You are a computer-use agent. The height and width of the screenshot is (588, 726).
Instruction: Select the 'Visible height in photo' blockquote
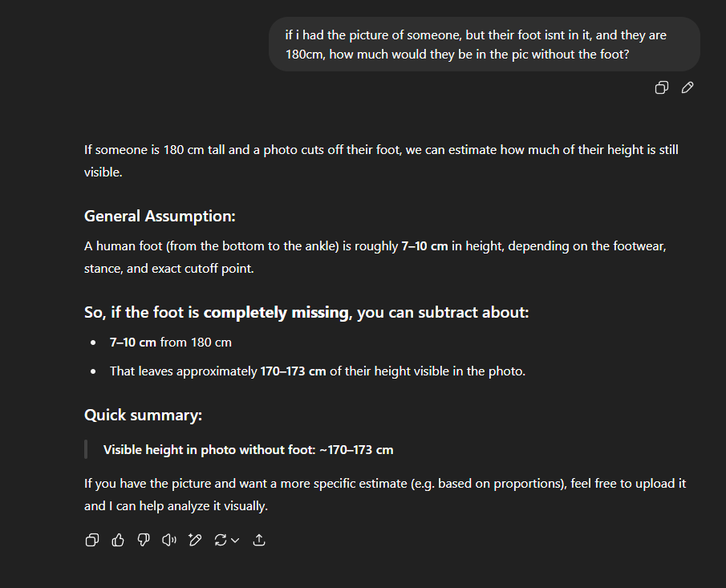click(248, 449)
